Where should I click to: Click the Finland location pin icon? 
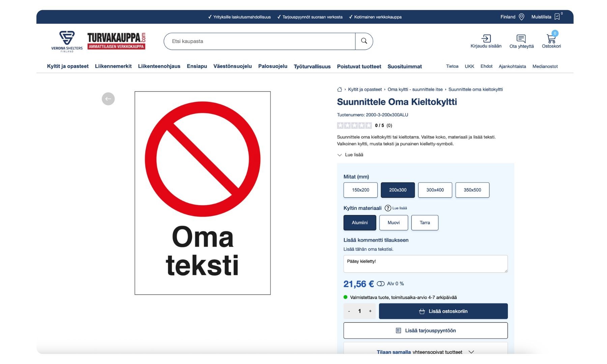(x=521, y=17)
